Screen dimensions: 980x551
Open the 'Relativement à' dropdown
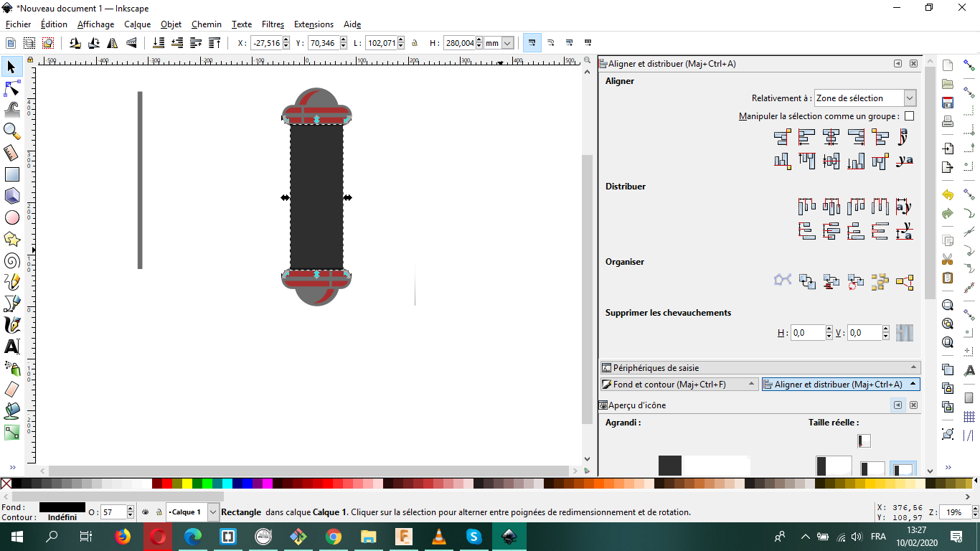point(865,98)
